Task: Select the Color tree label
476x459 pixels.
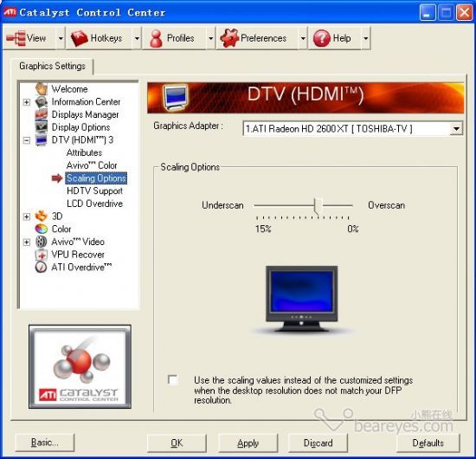Action: 61,229
